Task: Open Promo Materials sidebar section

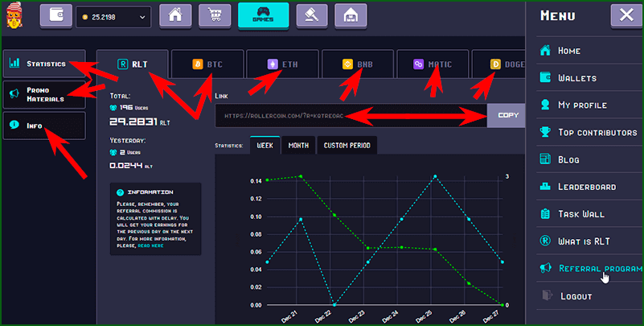Action: point(44,94)
